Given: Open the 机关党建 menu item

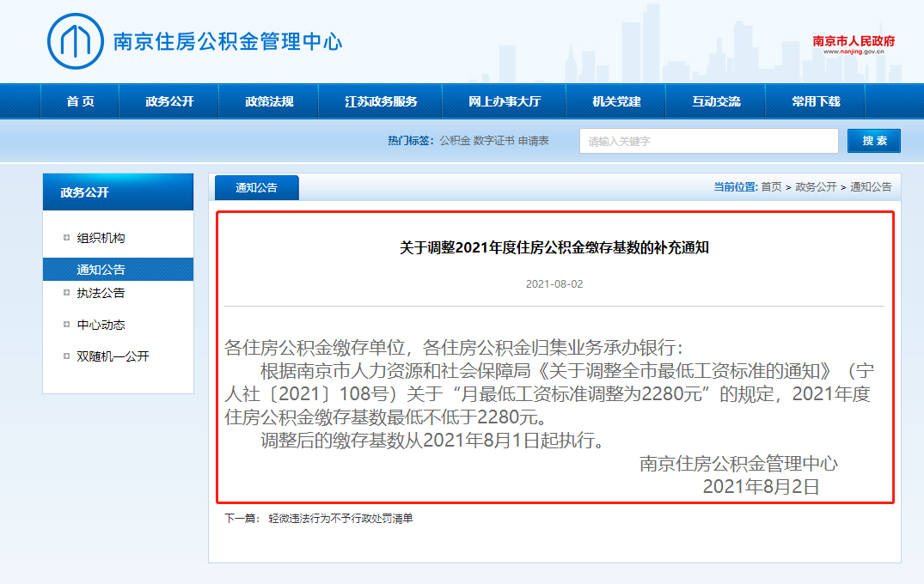Looking at the screenshot, I should (x=616, y=101).
